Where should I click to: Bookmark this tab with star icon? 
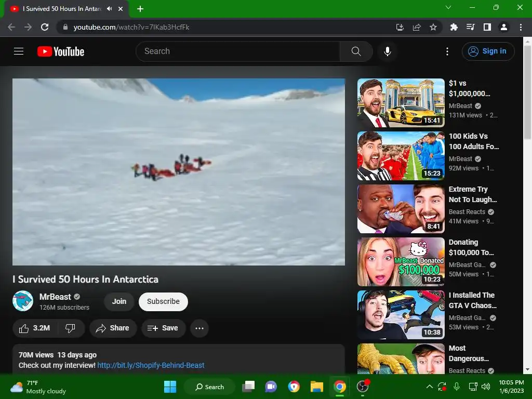click(433, 27)
